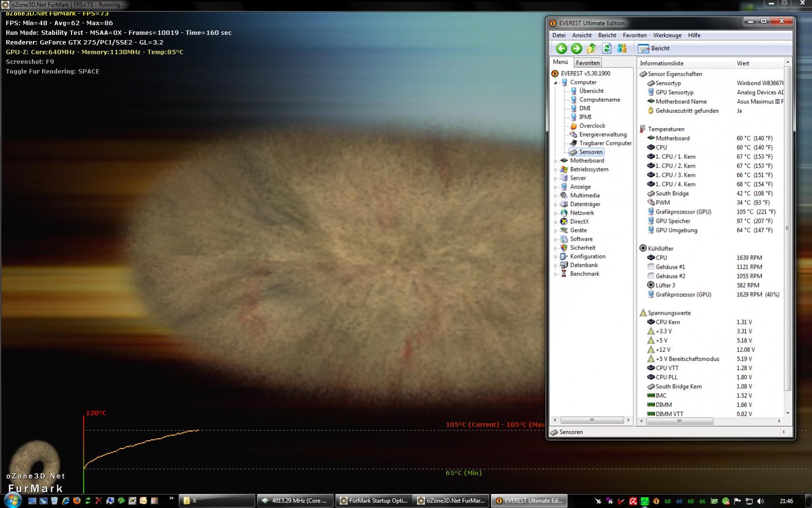Click the Refresh icon in EVEREST toolbar

[607, 48]
